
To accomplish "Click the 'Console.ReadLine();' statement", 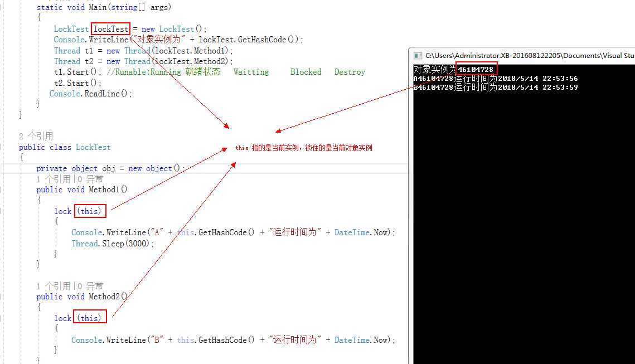I will click(x=91, y=94).
